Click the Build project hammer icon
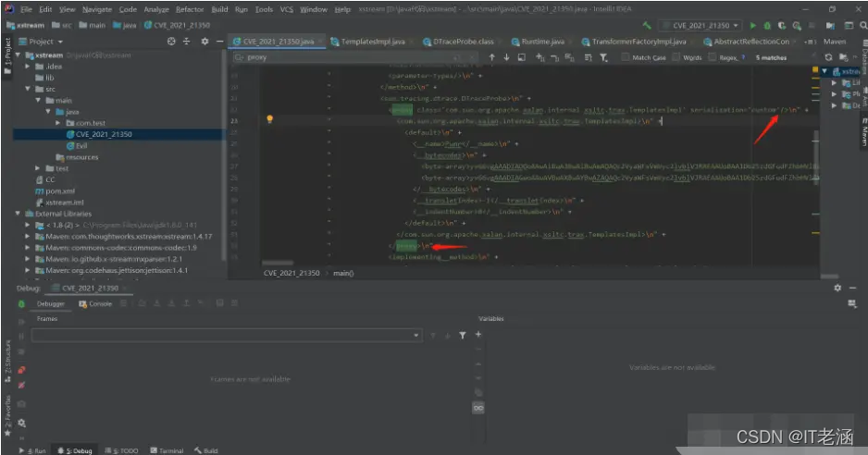Screen dimensions: 868x455 coord(647,26)
